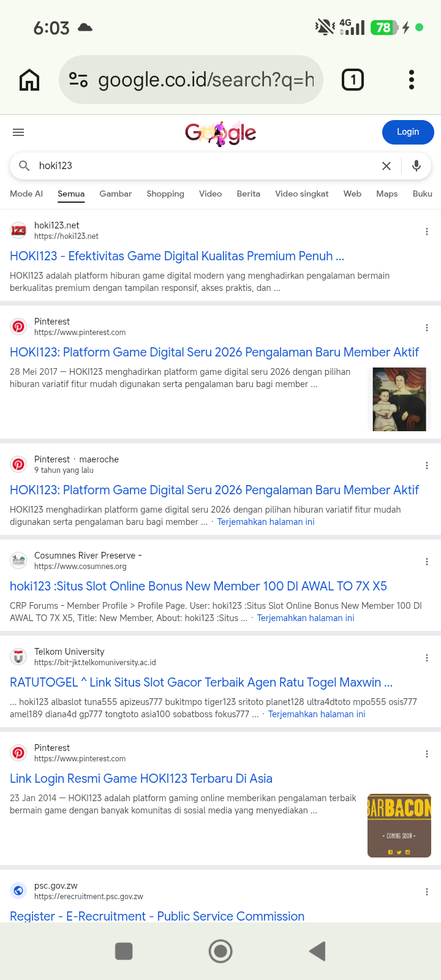Switch to Mode AI tab
Image resolution: width=441 pixels, height=980 pixels.
pyautogui.click(x=26, y=194)
